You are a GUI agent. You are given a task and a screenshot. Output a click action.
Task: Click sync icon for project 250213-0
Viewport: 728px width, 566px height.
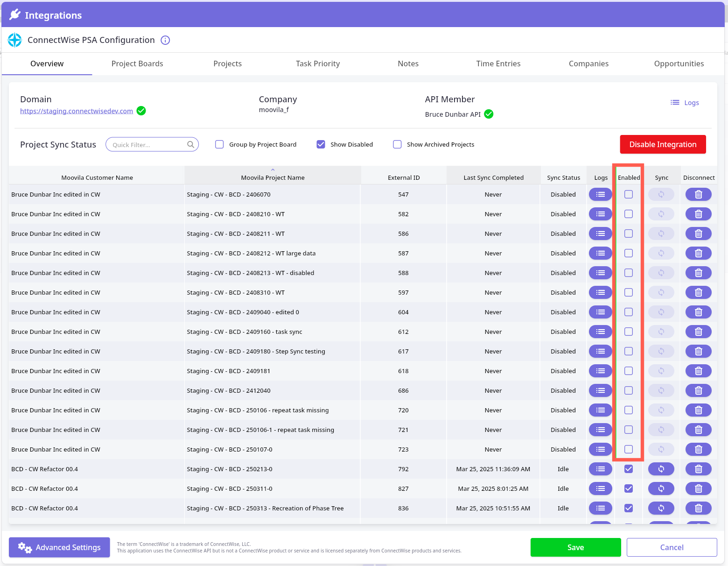coord(661,469)
